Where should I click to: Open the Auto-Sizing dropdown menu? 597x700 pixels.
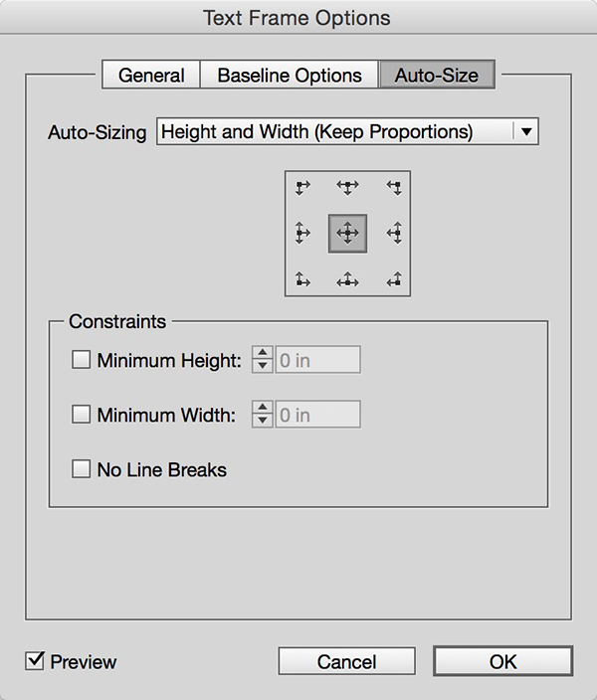tap(347, 131)
